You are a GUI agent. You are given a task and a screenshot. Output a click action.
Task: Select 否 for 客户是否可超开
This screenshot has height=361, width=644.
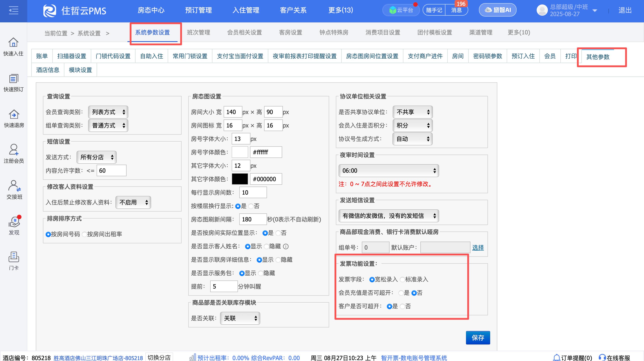coord(402,306)
